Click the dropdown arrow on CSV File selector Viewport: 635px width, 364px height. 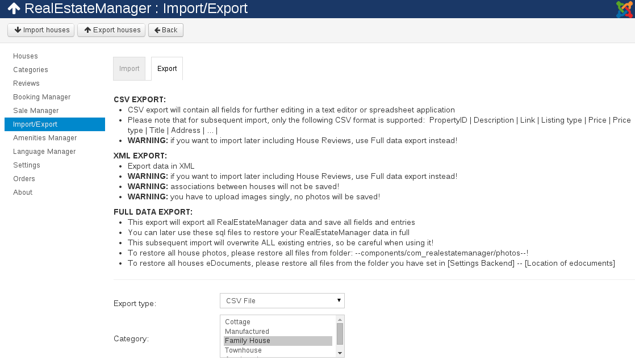tap(339, 300)
